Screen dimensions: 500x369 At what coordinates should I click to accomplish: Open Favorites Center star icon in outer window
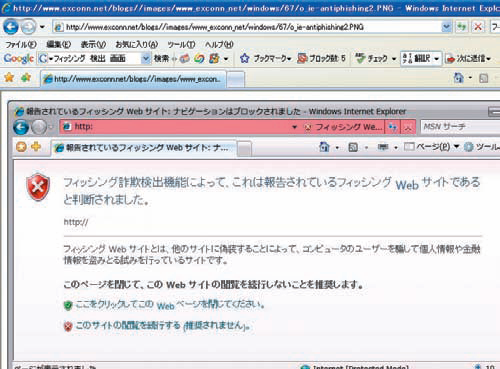[9, 78]
